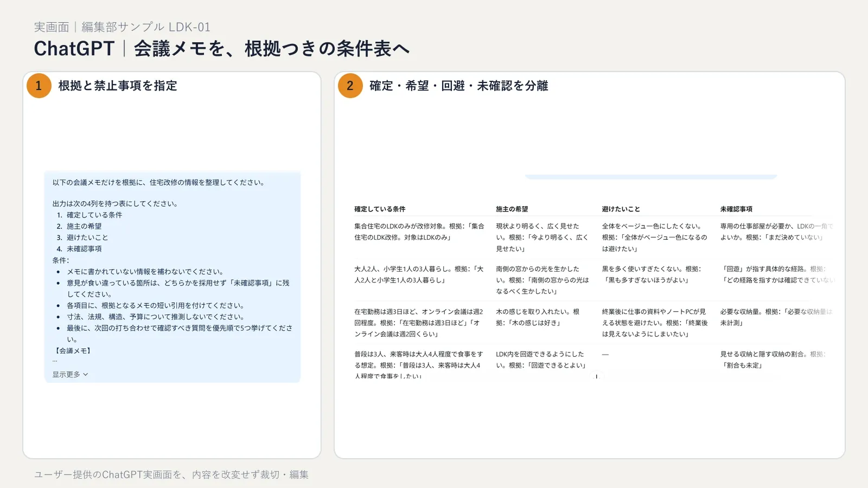Click cell 「回遊」が指す具体的な経路
The image size is (868, 488).
777,274
